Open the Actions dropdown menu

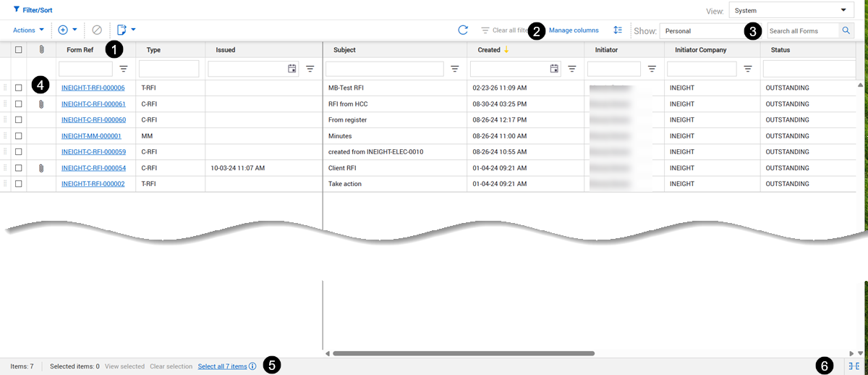tap(29, 30)
